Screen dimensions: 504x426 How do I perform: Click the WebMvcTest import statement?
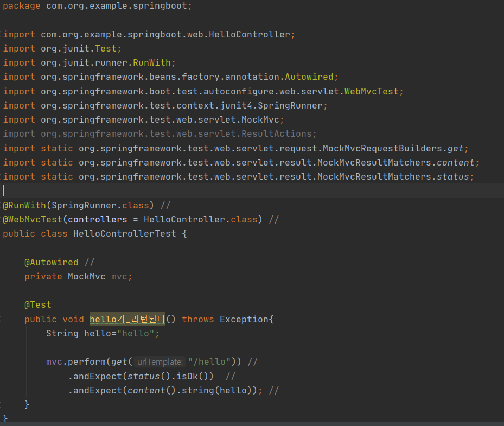pyautogui.click(x=203, y=91)
